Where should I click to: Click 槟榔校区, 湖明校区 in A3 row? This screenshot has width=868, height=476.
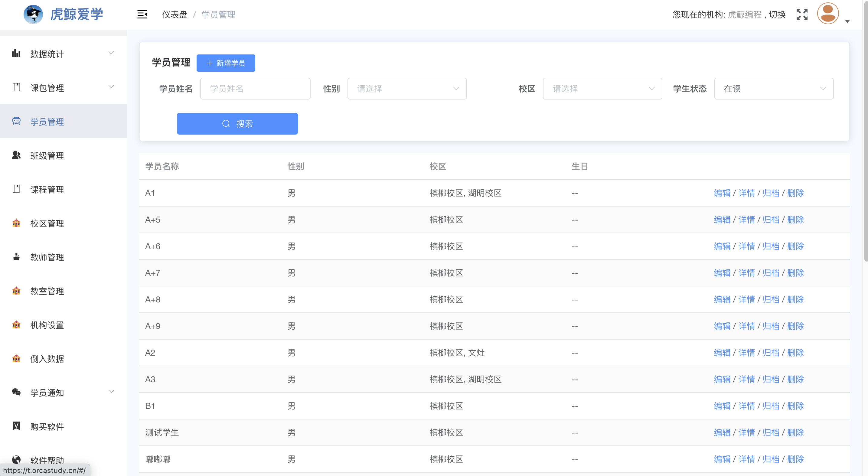[465, 379]
